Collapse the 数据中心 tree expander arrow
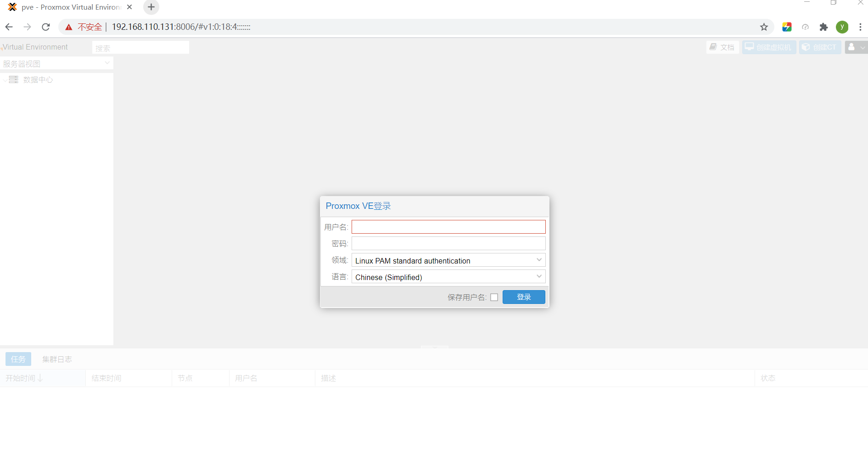Image resolution: width=868 pixels, height=460 pixels. [x=5, y=80]
